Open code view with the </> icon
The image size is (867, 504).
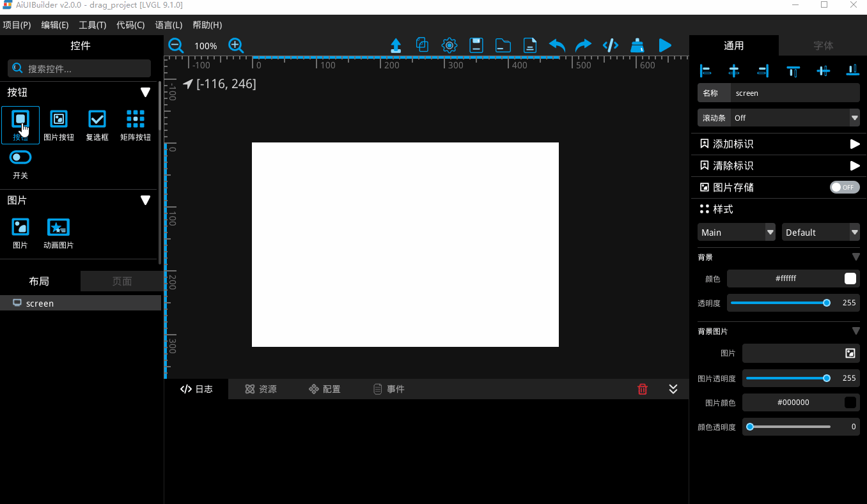[610, 45]
